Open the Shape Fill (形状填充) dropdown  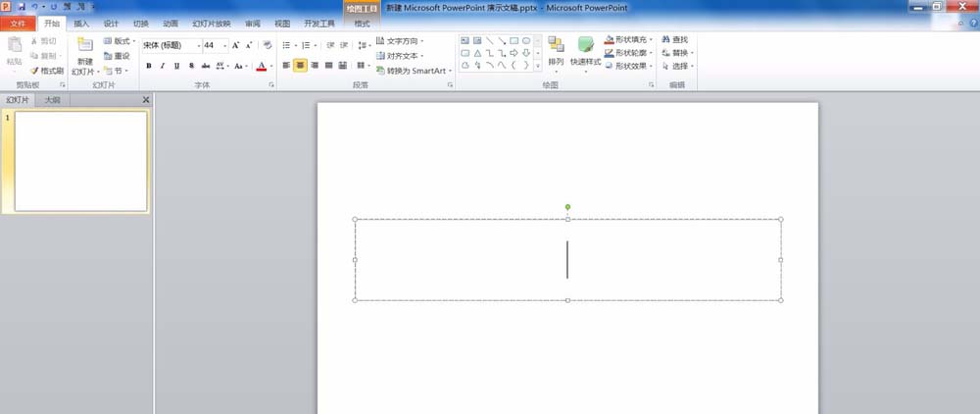tap(629, 39)
